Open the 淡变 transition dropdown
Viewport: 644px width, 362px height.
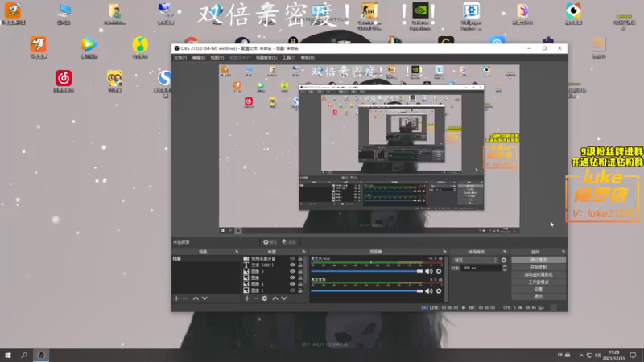tap(475, 260)
